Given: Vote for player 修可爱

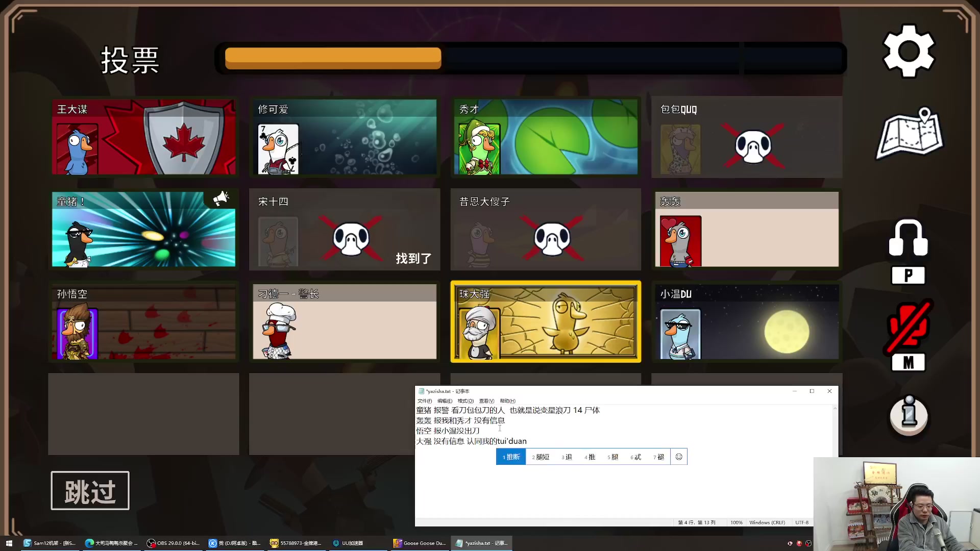Looking at the screenshot, I should tap(345, 137).
